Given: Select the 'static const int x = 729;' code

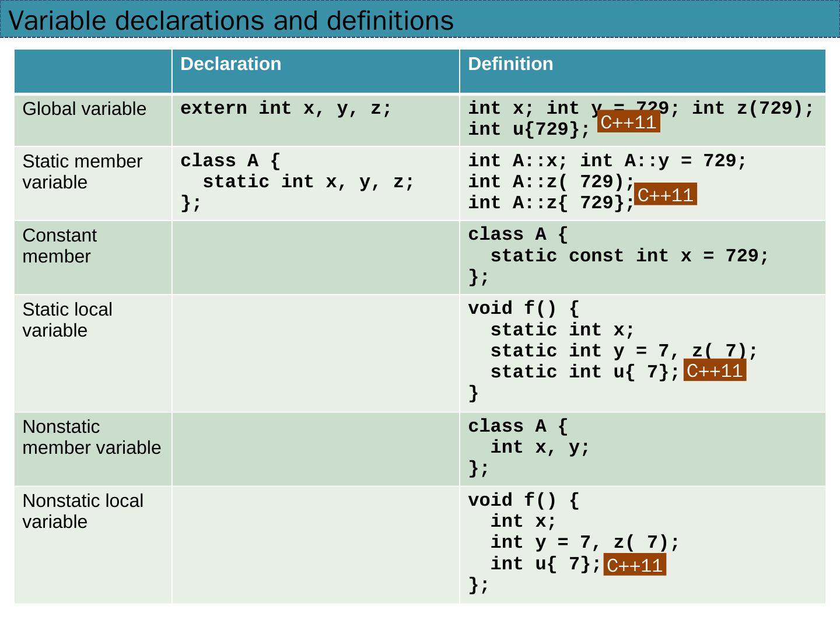Looking at the screenshot, I should (629, 256).
